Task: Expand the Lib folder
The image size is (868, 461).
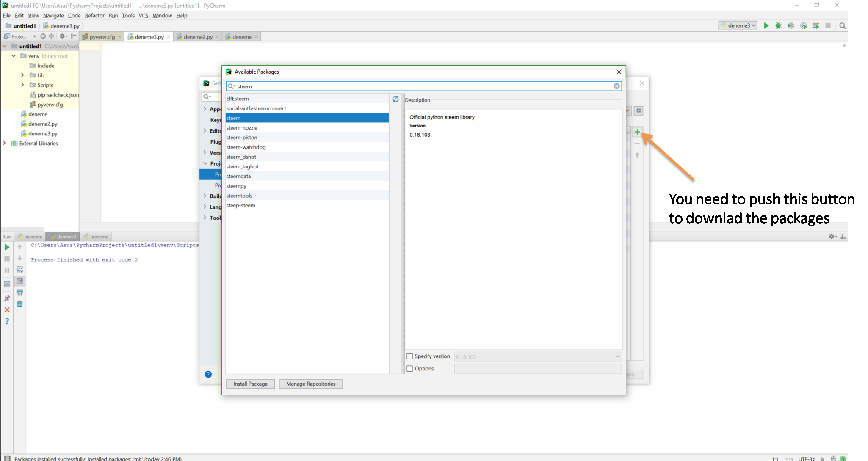Action: coord(22,75)
